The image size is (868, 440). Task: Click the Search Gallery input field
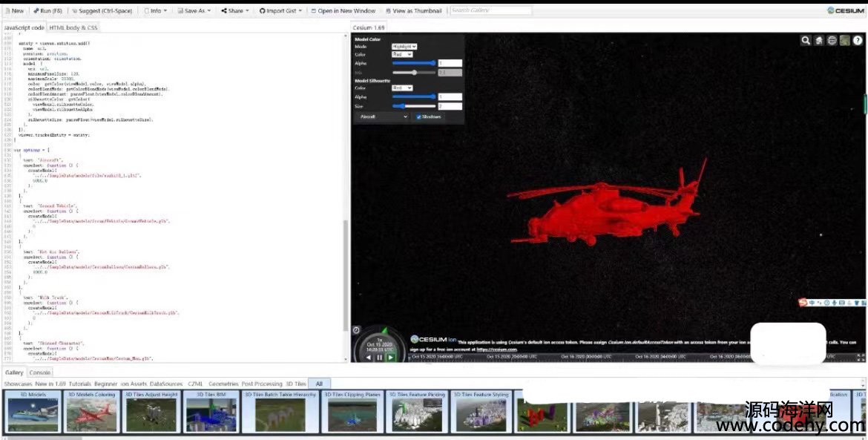(490, 11)
